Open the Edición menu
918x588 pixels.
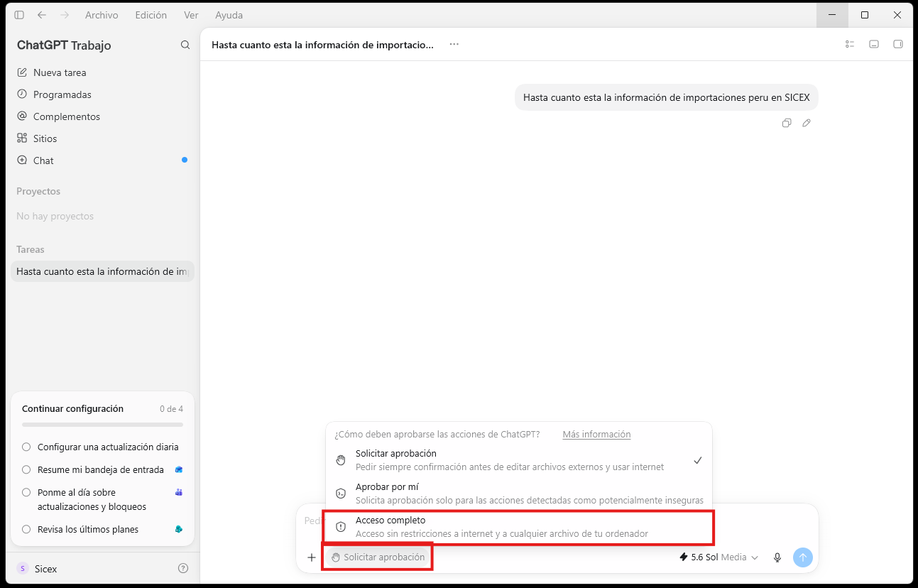pyautogui.click(x=151, y=15)
